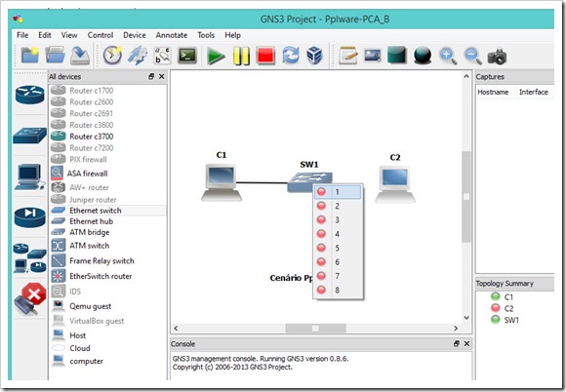566x392 pixels.
Task: Insert a picture icon in toolbar
Action: coord(373,56)
